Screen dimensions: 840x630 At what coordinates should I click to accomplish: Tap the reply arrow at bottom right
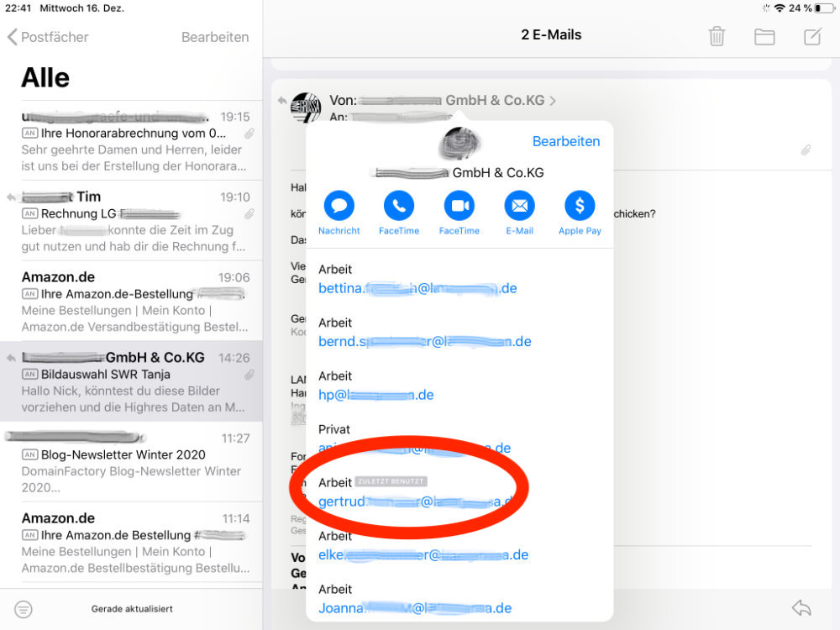click(x=801, y=608)
